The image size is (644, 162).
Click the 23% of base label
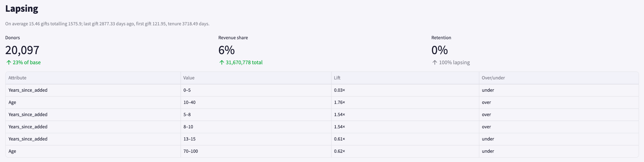tap(27, 63)
